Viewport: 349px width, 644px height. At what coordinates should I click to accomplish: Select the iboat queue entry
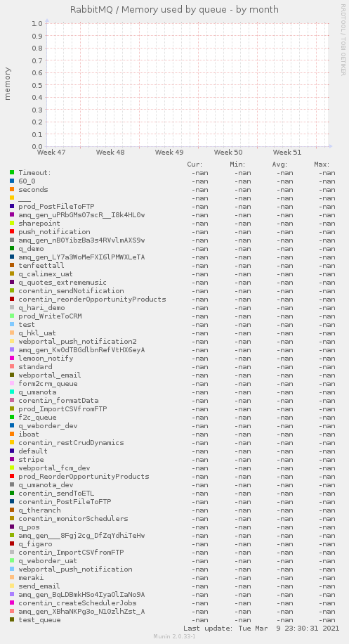point(29,434)
